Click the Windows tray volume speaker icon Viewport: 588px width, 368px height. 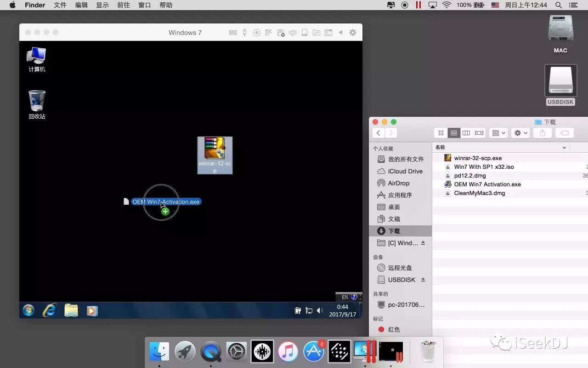320,310
